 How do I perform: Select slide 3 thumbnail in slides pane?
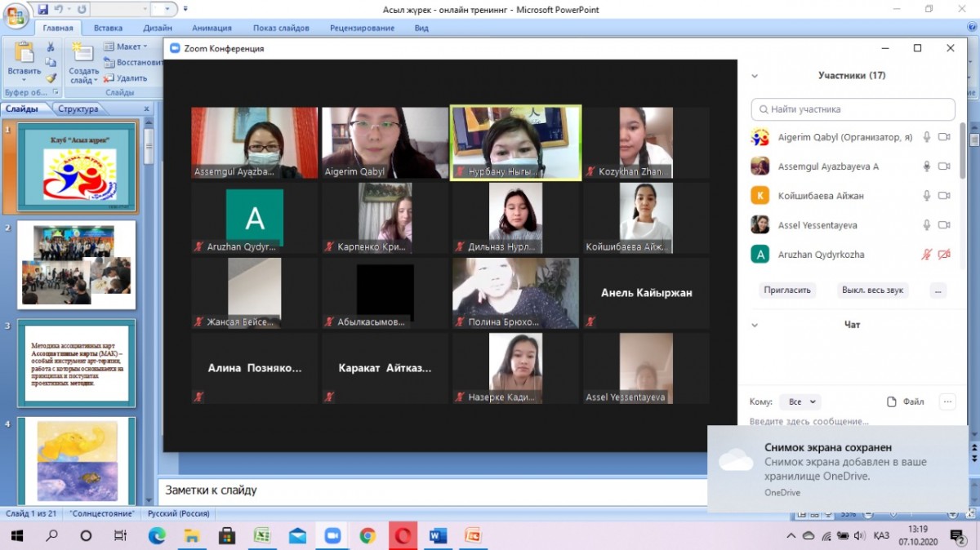pos(77,363)
